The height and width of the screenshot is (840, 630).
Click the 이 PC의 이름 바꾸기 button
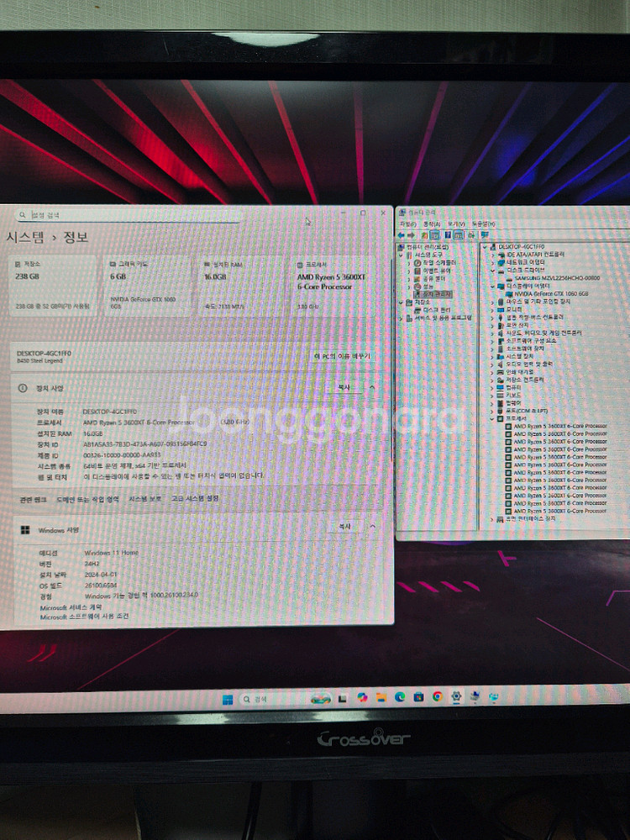tap(342, 356)
